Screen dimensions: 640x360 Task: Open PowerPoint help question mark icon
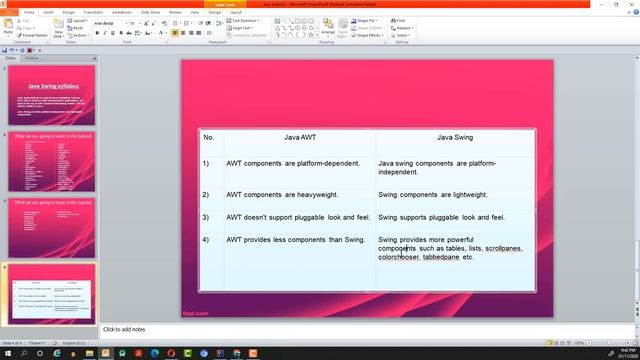click(636, 12)
